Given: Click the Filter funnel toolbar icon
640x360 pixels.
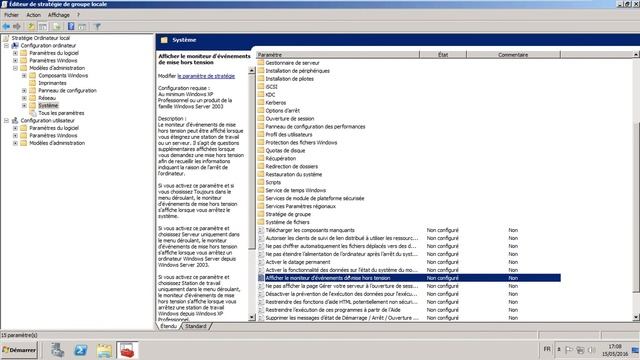Looking at the screenshot, I should point(98,27).
